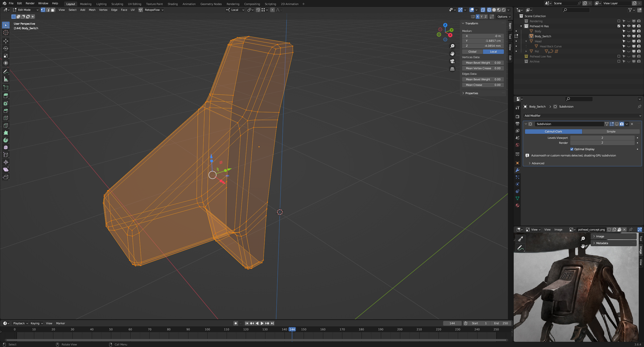644x347 pixels.
Task: Click the viewport pan hand gizmo
Action: point(452,53)
